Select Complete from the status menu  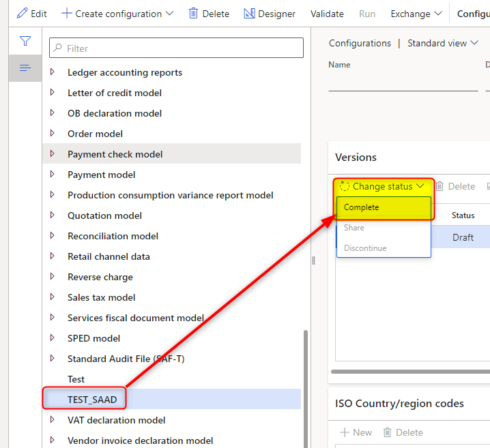click(x=362, y=207)
